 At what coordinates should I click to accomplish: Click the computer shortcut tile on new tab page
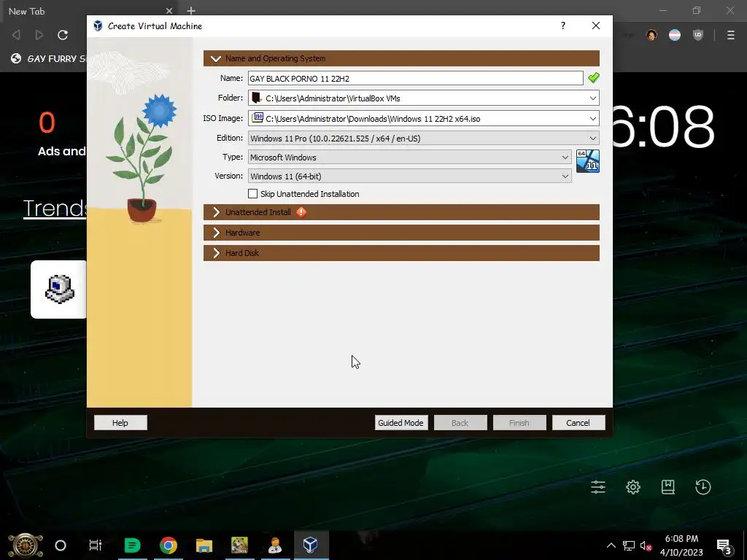[60, 289]
